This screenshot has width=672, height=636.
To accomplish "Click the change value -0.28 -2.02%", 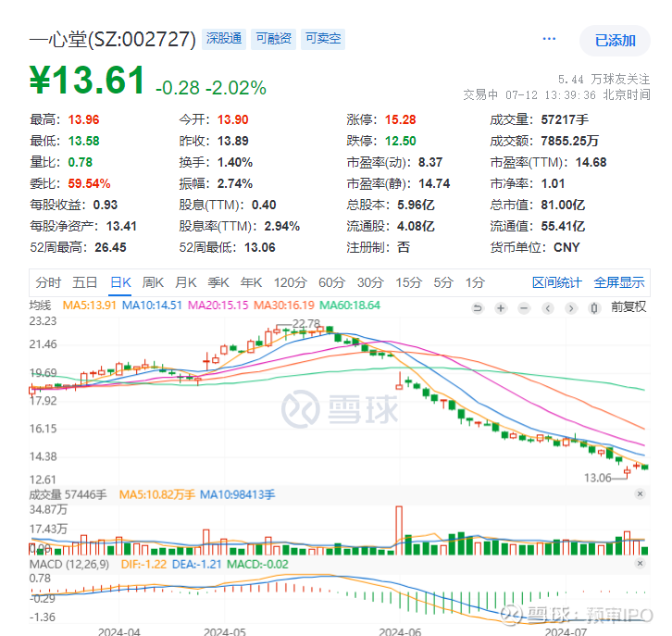I will point(211,88).
